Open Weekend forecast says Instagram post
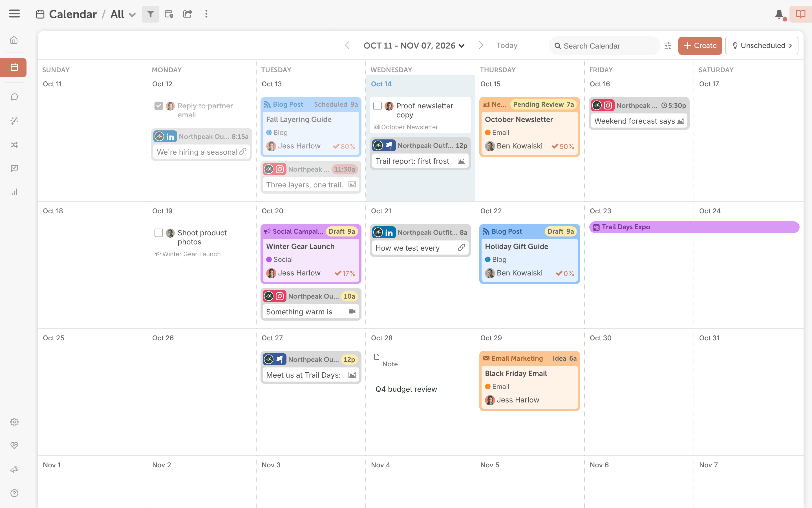The image size is (812, 508). 639,113
